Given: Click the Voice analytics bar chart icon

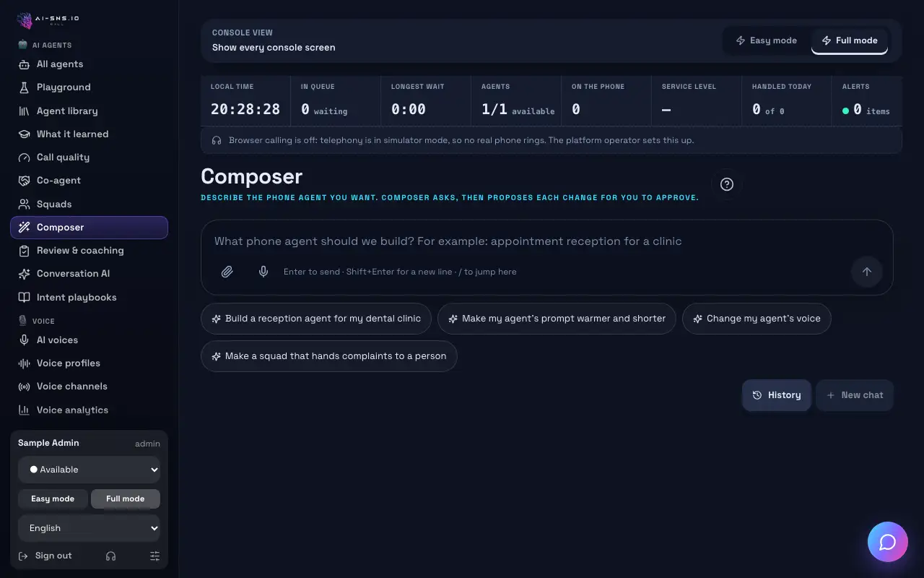Looking at the screenshot, I should pos(24,410).
